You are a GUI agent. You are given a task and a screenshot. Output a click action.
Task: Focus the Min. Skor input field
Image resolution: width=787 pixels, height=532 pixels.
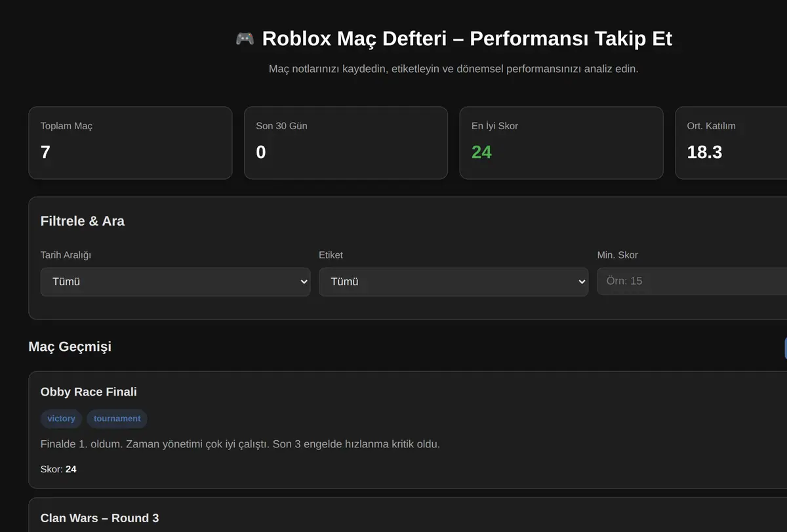[692, 281]
